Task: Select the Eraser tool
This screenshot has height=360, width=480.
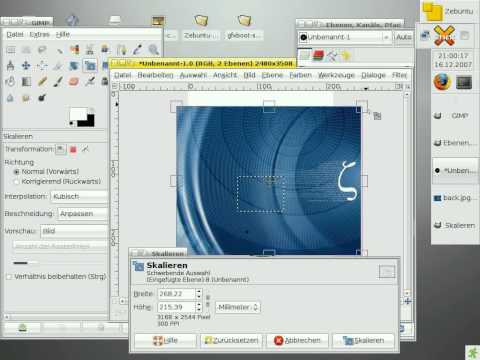Action: coord(74,81)
